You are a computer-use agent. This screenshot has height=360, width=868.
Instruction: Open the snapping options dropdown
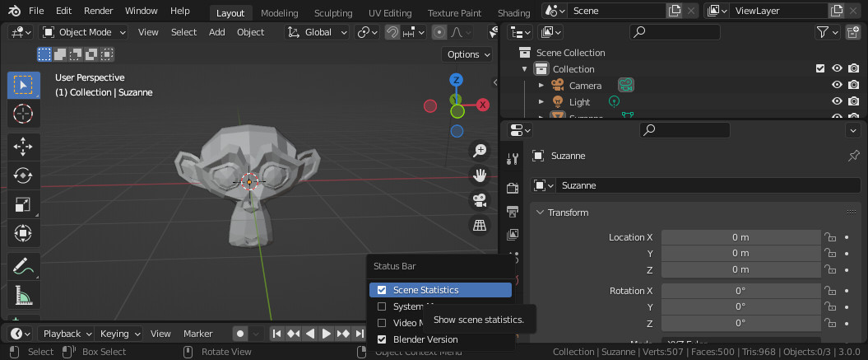pos(414,32)
